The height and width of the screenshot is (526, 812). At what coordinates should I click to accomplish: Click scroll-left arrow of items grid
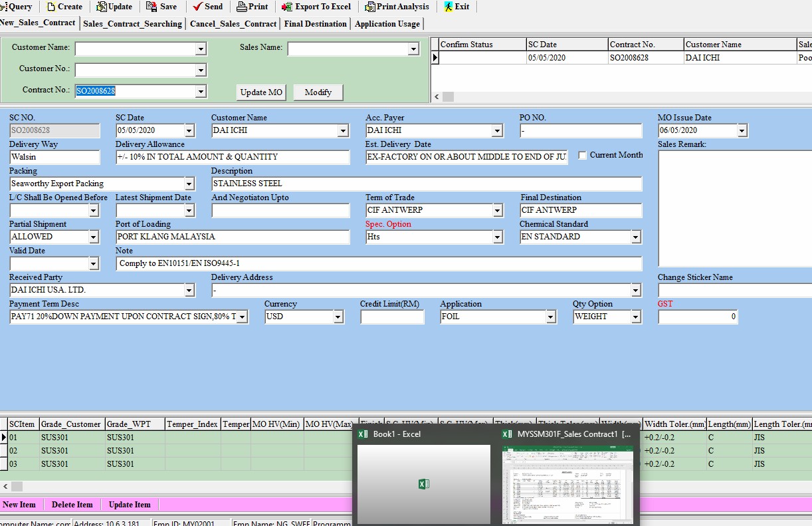point(5,487)
